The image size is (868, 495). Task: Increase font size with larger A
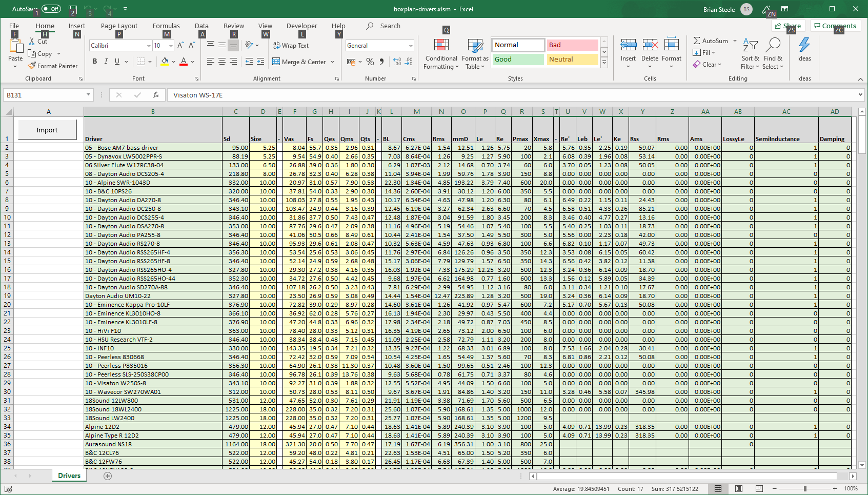(180, 45)
